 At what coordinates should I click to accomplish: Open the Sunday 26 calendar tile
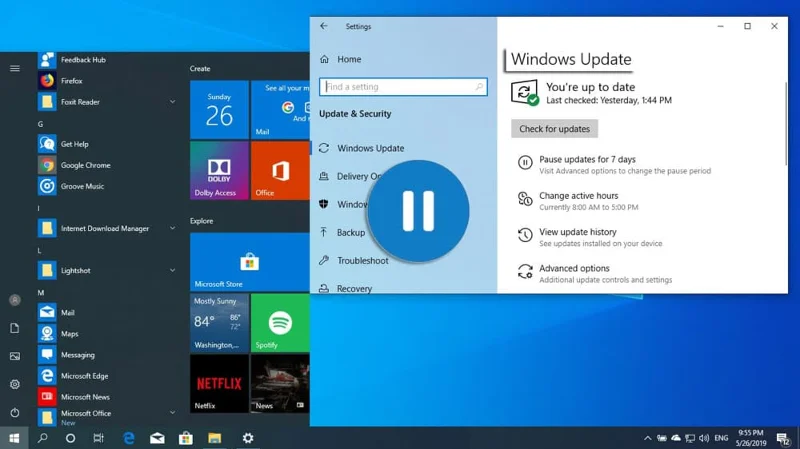point(219,110)
